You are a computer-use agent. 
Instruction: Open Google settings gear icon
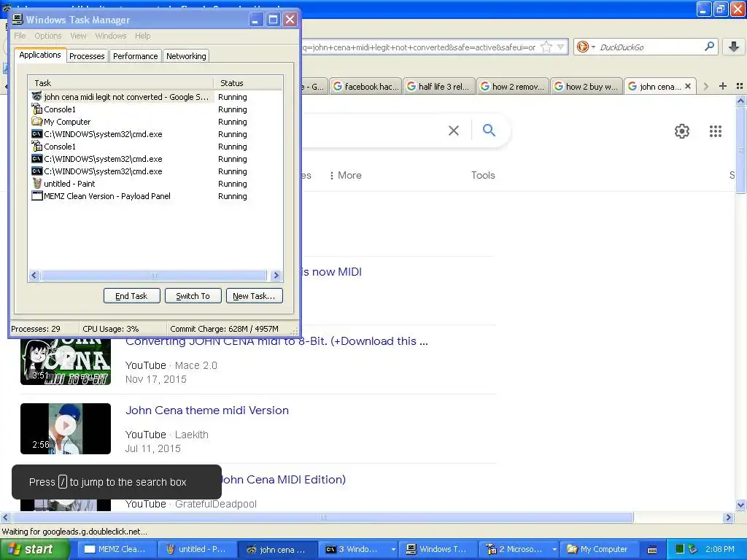click(x=682, y=131)
